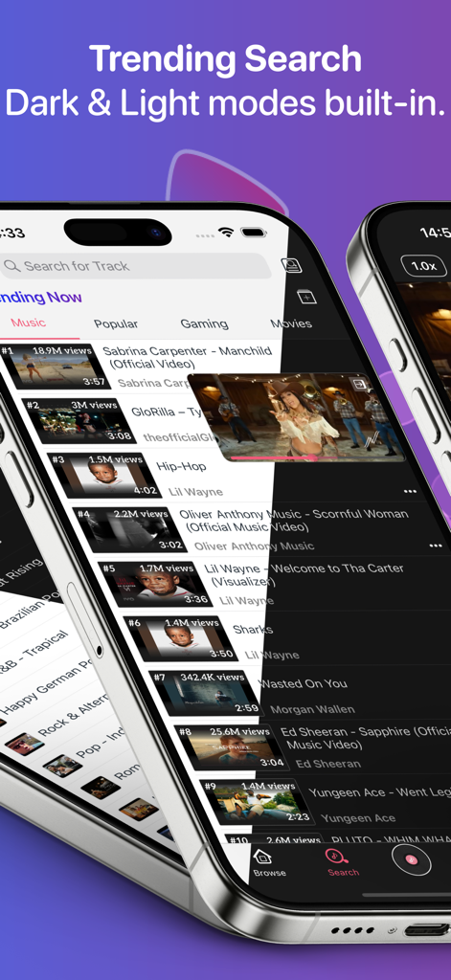Open more options for Scornful Woman track

(436, 546)
